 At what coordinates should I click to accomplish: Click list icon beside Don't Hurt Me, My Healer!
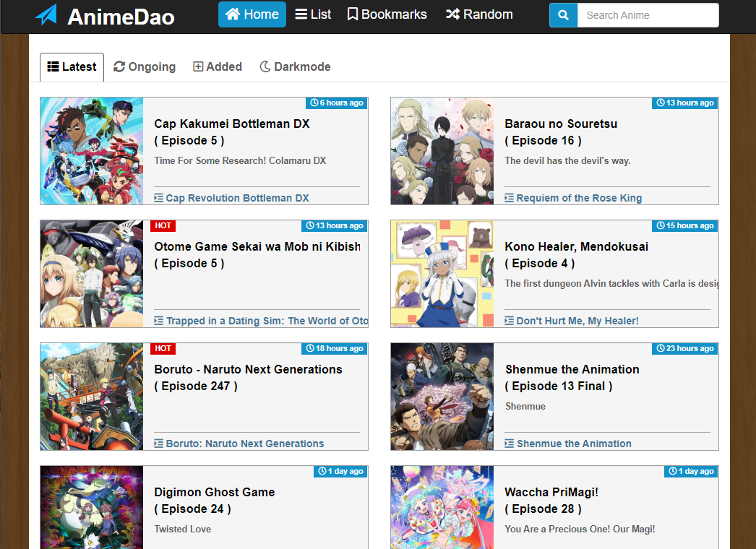click(509, 321)
